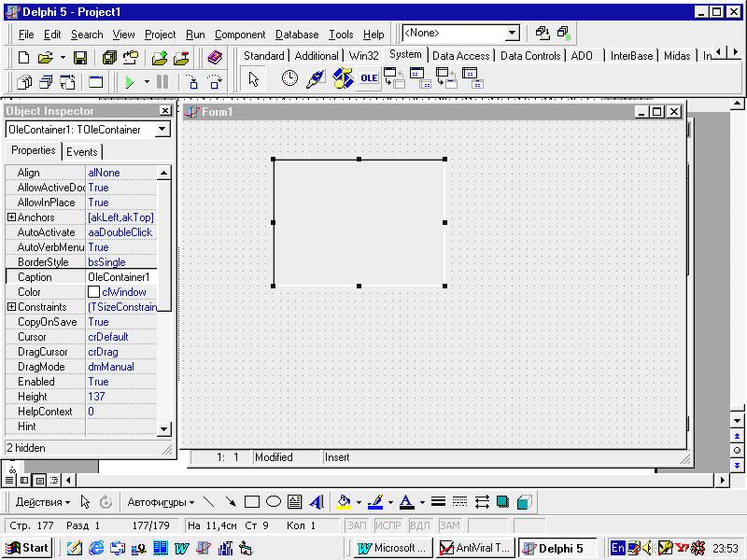Run the project with the green arrow
Screen dimensions: 747x560
coord(129,82)
